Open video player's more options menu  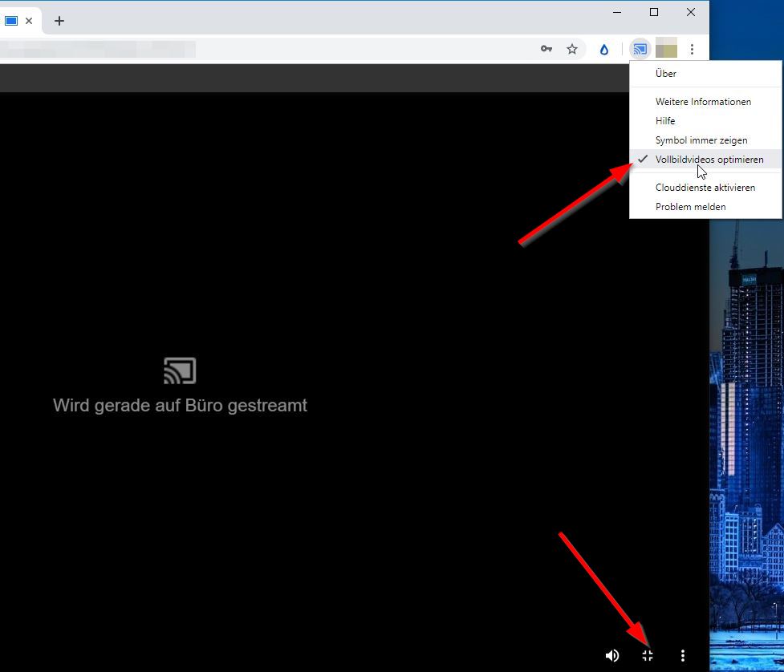tap(683, 656)
